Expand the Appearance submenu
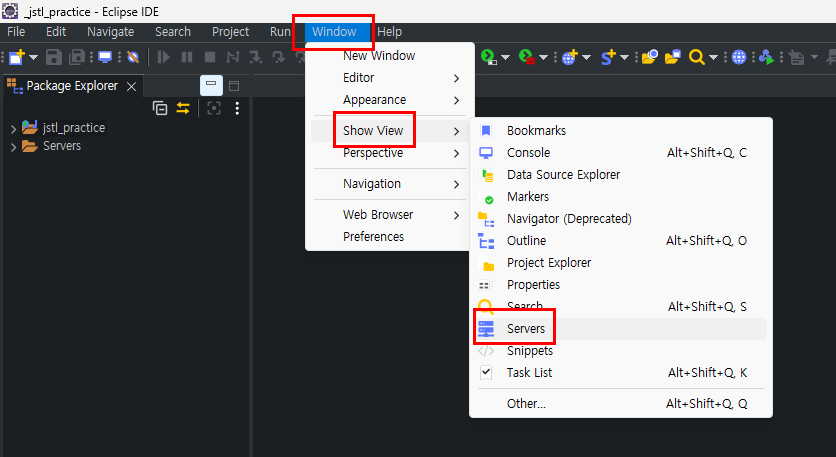 [390, 100]
